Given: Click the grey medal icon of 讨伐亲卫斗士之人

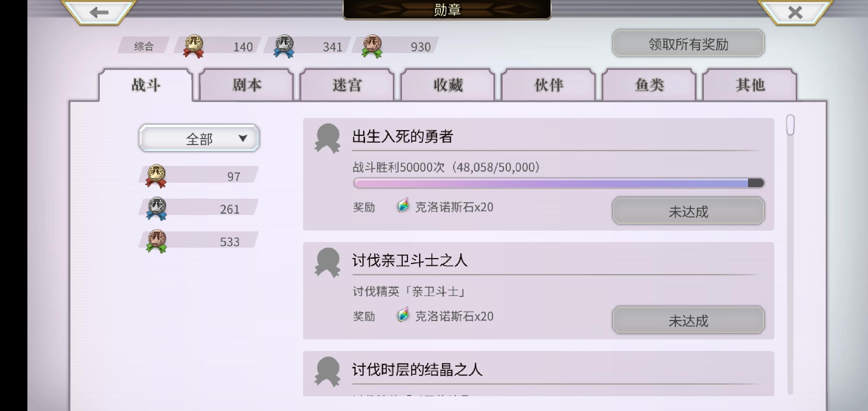Looking at the screenshot, I should click(327, 262).
